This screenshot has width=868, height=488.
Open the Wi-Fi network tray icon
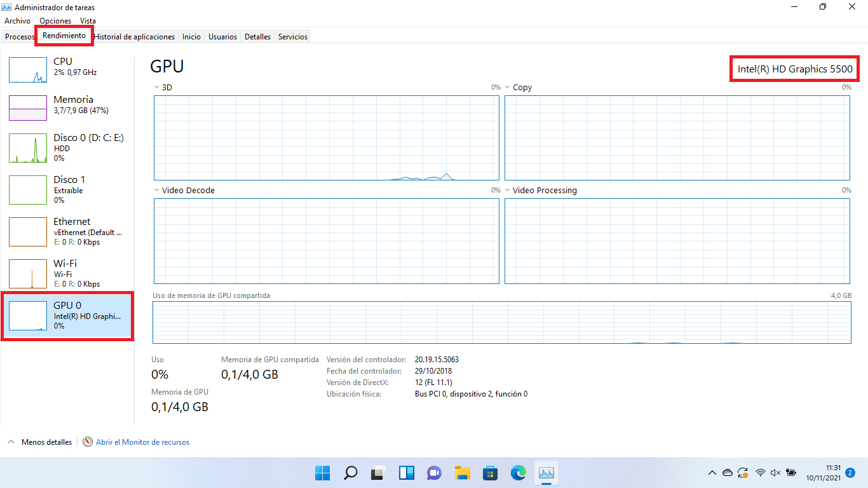[761, 473]
